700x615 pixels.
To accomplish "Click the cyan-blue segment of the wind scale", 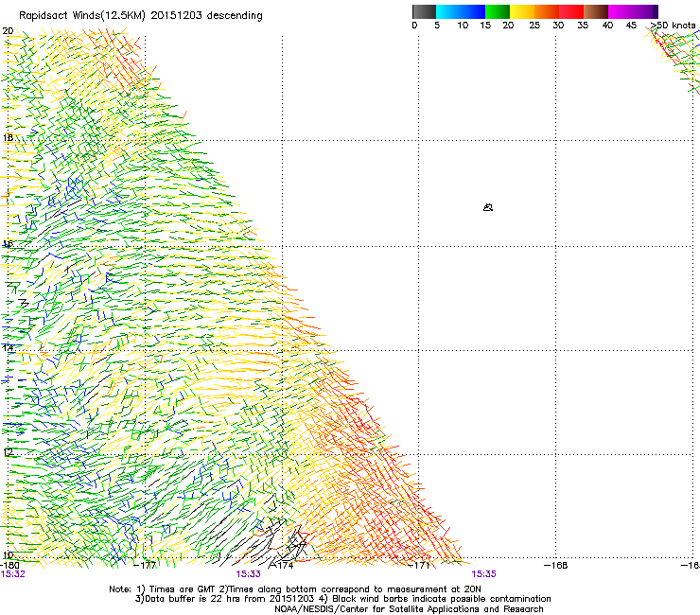I will (x=461, y=11).
